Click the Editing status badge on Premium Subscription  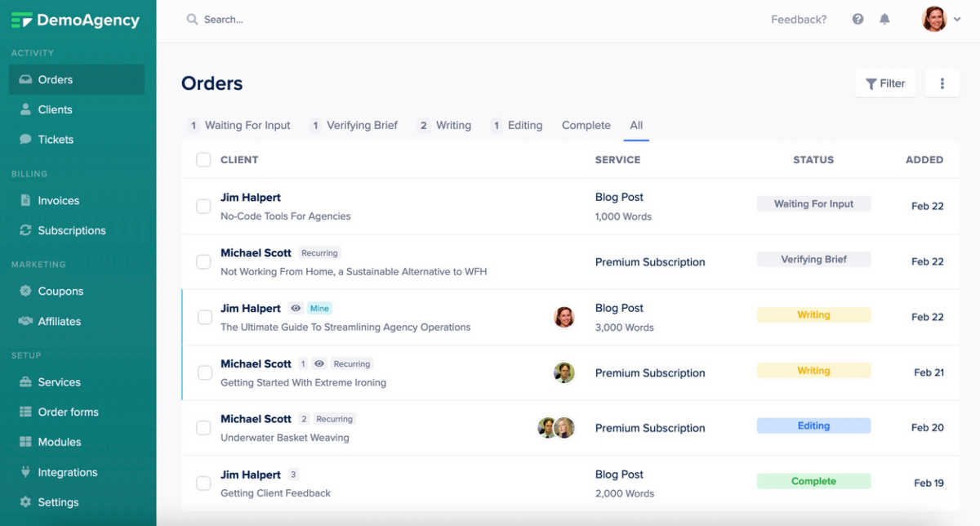point(813,426)
